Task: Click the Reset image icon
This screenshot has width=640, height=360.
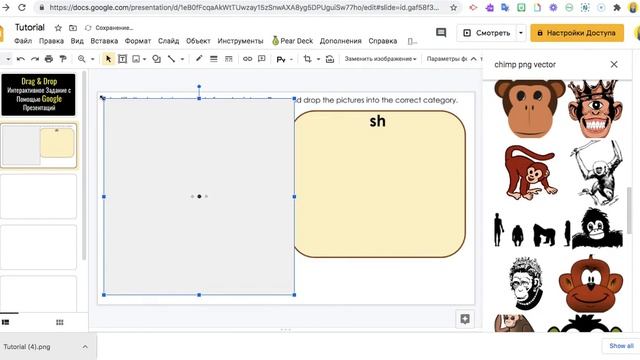Action: pyautogui.click(x=330, y=59)
